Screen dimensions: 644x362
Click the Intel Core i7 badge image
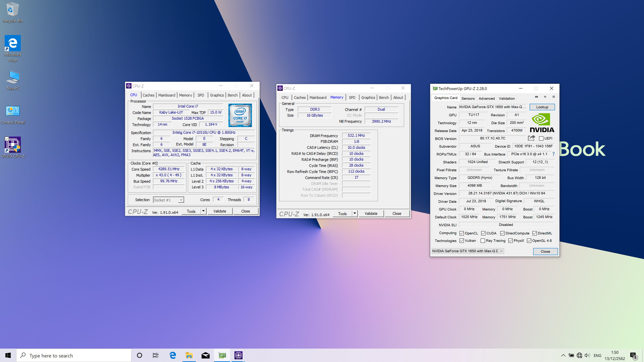tap(240, 115)
